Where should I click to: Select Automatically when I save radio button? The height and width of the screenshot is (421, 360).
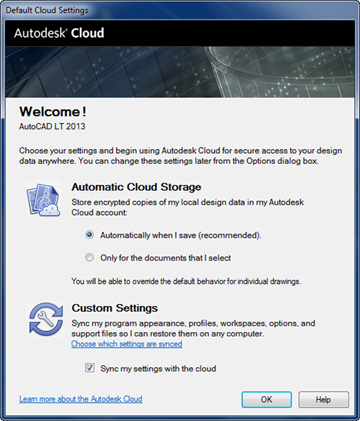click(89, 235)
